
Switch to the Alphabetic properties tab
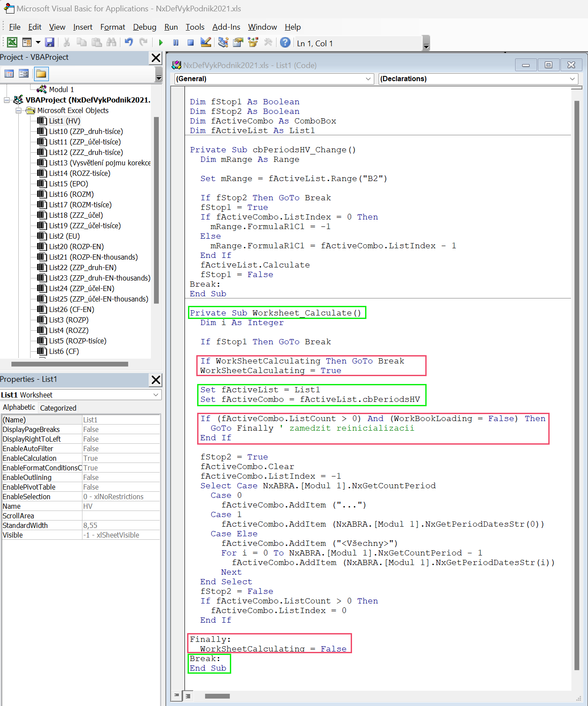point(19,407)
